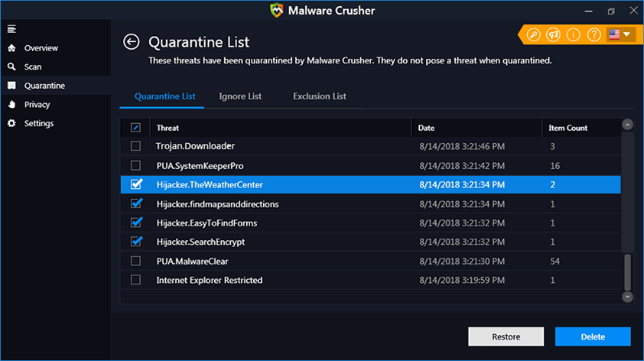This screenshot has height=361, width=644.
Task: Open the Overview menu item
Action: coord(41,48)
